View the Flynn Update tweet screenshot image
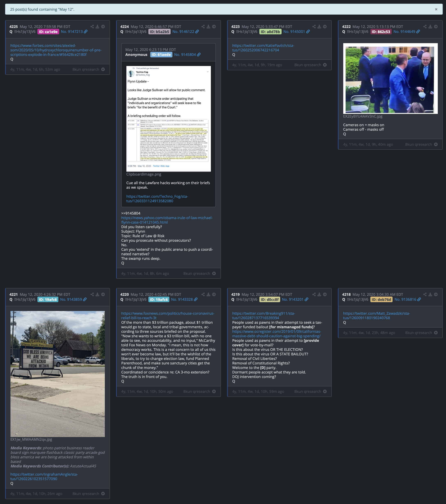This screenshot has height=504, width=446. 169,119
